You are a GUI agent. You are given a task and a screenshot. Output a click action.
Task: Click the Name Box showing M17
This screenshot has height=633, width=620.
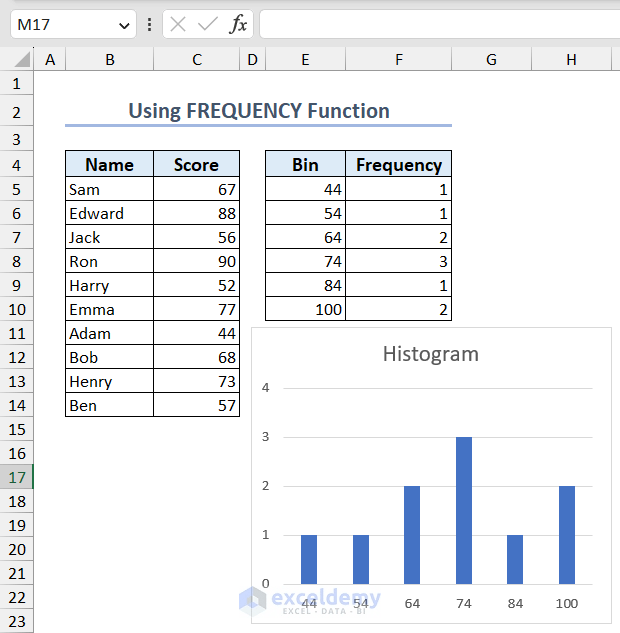click(73, 25)
